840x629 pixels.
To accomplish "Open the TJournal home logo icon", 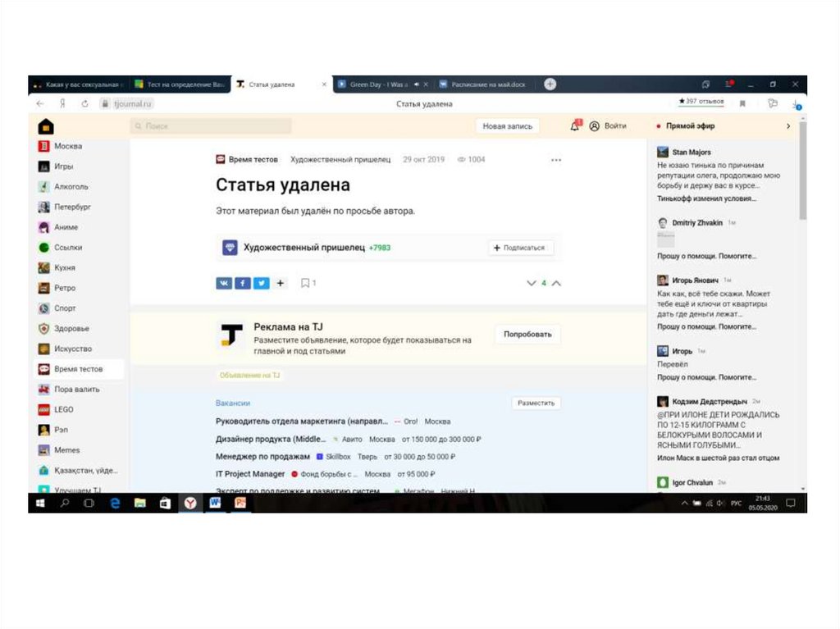I will tap(46, 126).
